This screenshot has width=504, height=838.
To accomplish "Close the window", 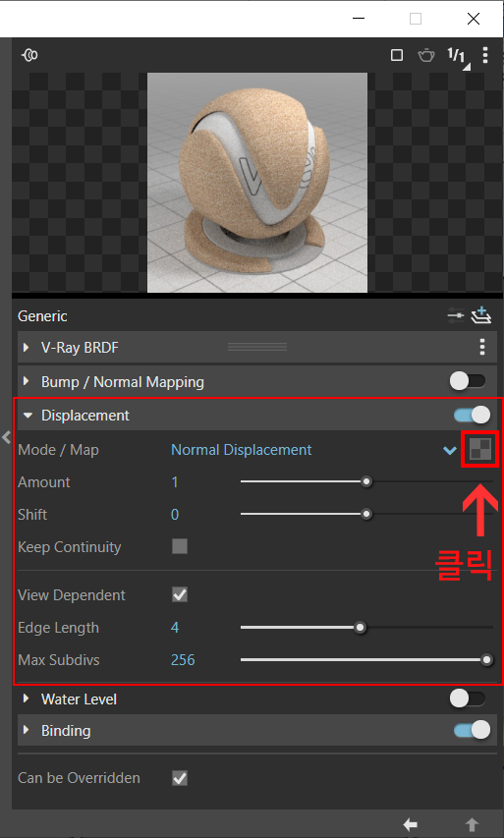I will tap(473, 19).
